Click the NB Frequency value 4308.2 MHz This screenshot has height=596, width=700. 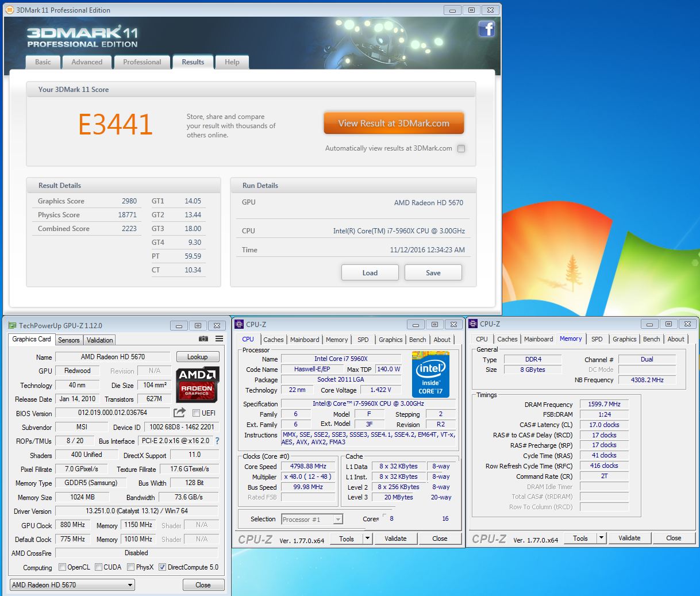tap(647, 380)
